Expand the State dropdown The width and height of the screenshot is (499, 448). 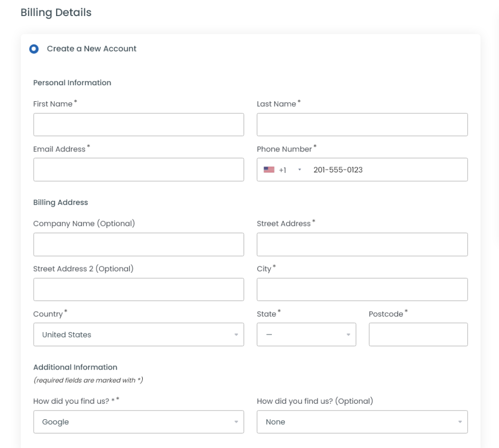307,335
